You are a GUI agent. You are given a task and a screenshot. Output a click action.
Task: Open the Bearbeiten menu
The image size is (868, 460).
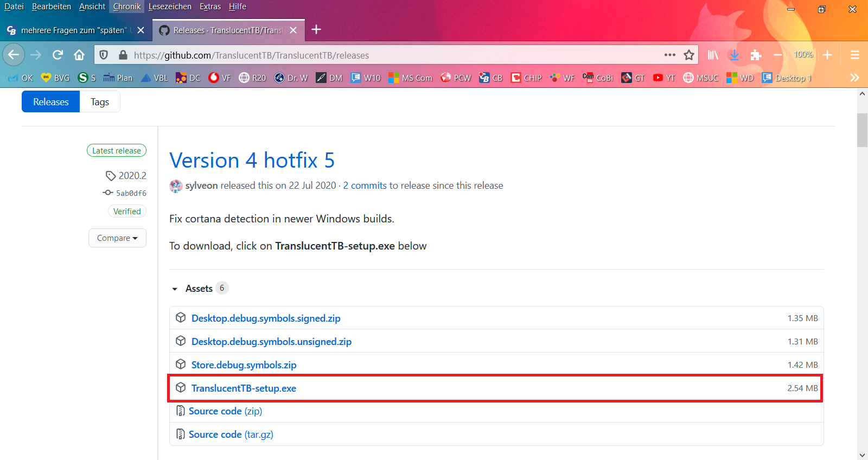tap(52, 7)
